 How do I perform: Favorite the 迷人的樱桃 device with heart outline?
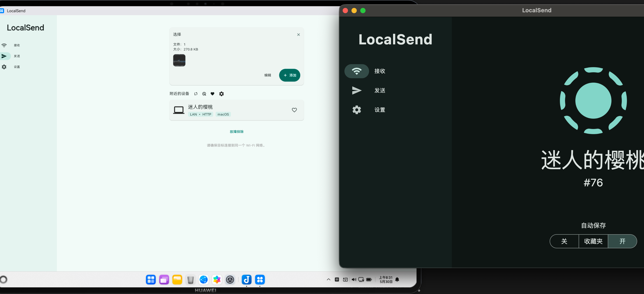[294, 110]
